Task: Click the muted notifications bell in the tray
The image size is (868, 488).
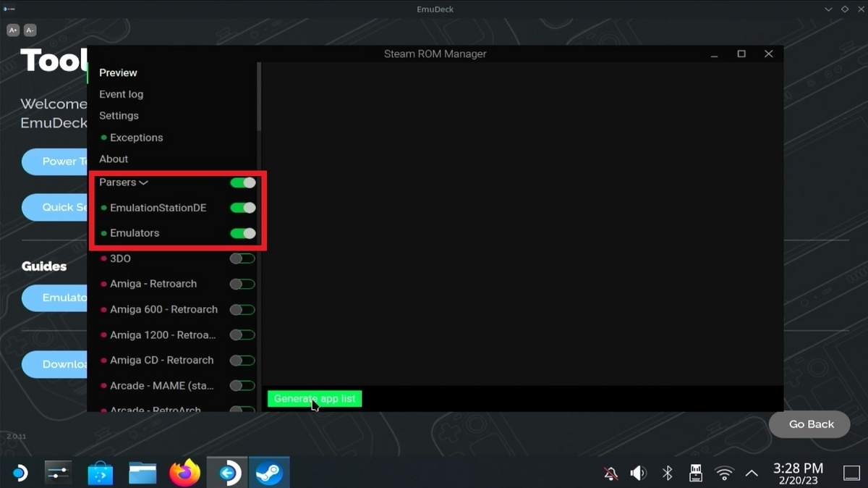Action: (x=611, y=474)
